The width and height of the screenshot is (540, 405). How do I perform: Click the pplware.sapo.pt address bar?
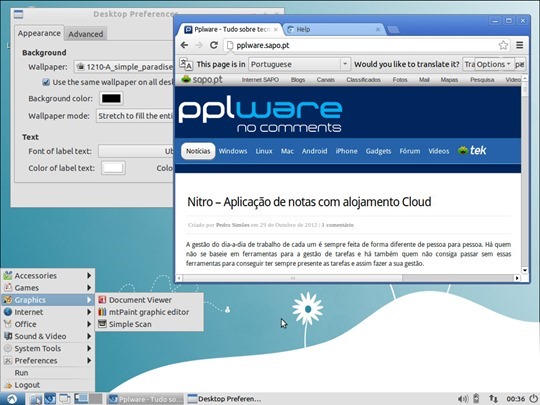click(x=362, y=45)
